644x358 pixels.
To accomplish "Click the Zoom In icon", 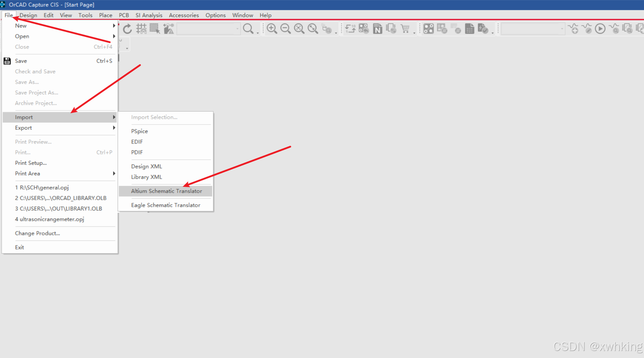I will click(272, 28).
